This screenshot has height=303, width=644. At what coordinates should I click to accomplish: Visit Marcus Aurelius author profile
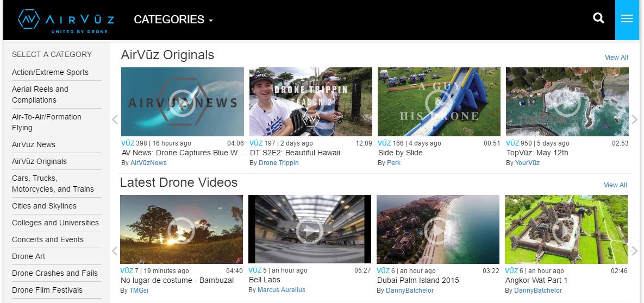[282, 290]
